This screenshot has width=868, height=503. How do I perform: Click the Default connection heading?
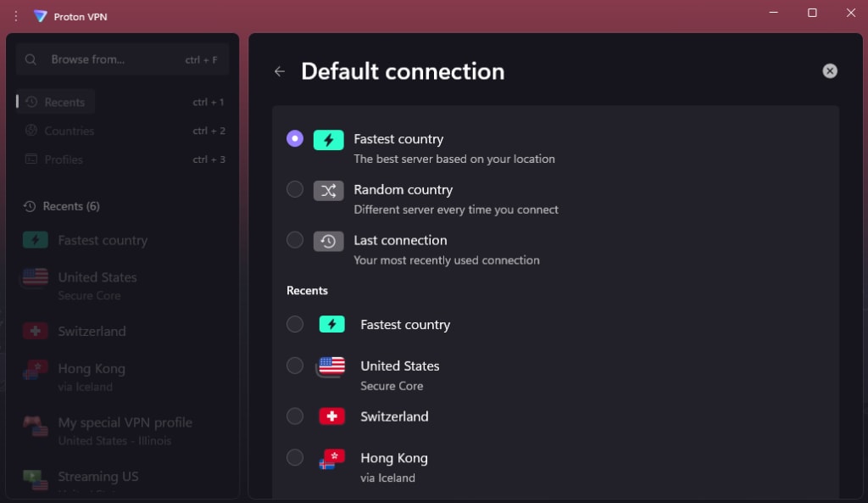pyautogui.click(x=403, y=71)
